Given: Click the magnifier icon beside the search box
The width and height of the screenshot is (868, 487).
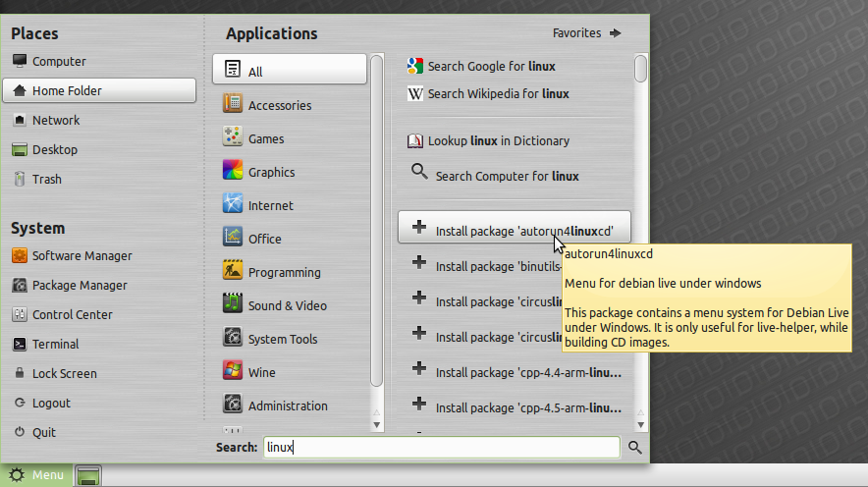Looking at the screenshot, I should point(635,447).
